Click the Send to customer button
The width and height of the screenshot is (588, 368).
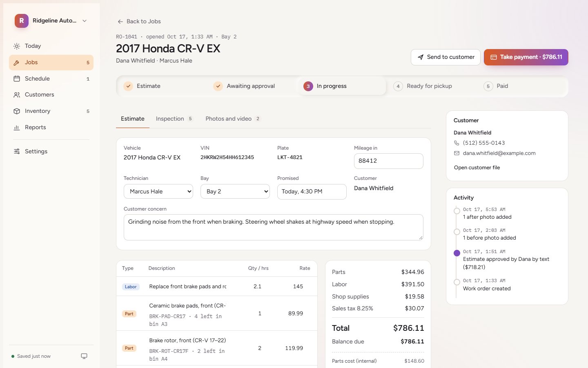(x=445, y=57)
